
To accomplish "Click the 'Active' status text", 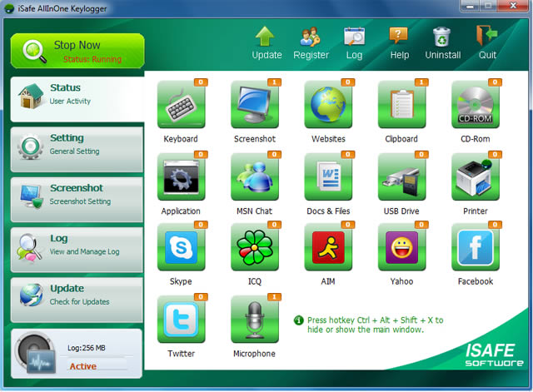I will click(x=83, y=366).
